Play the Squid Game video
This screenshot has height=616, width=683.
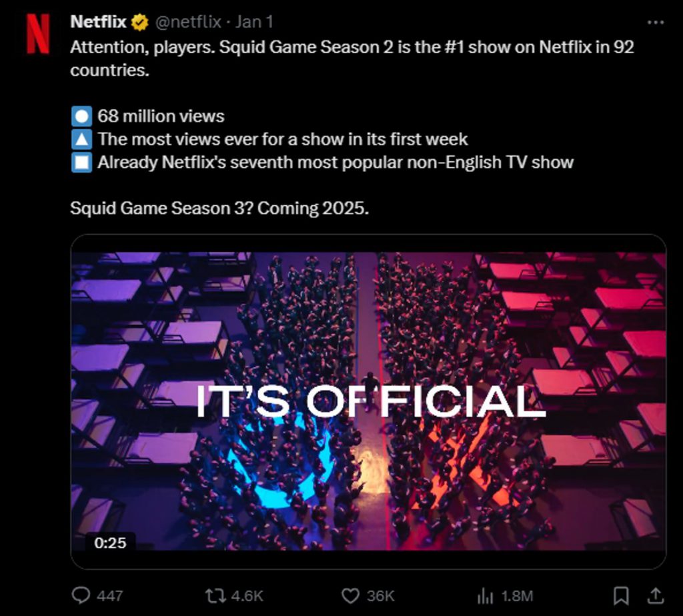[x=368, y=401]
